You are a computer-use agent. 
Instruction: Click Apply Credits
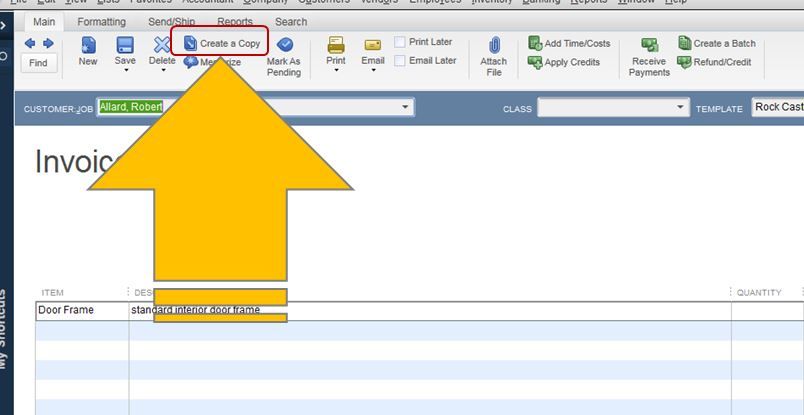tap(564, 62)
